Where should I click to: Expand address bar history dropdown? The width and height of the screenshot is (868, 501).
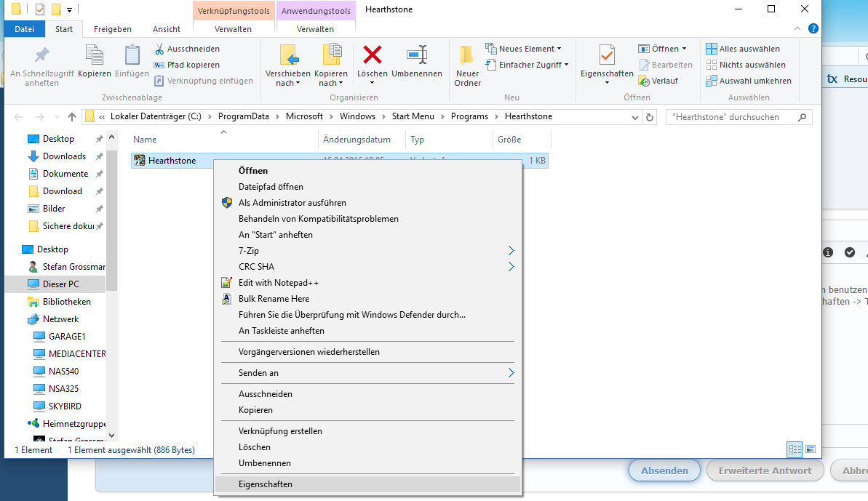click(x=634, y=117)
